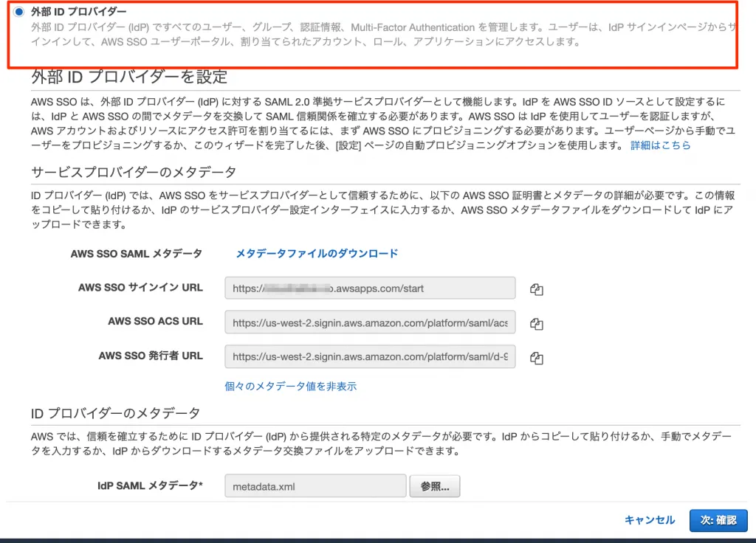Copy the AWS SSO ACS URL
Viewport: 756px width, 543px height.
click(537, 324)
